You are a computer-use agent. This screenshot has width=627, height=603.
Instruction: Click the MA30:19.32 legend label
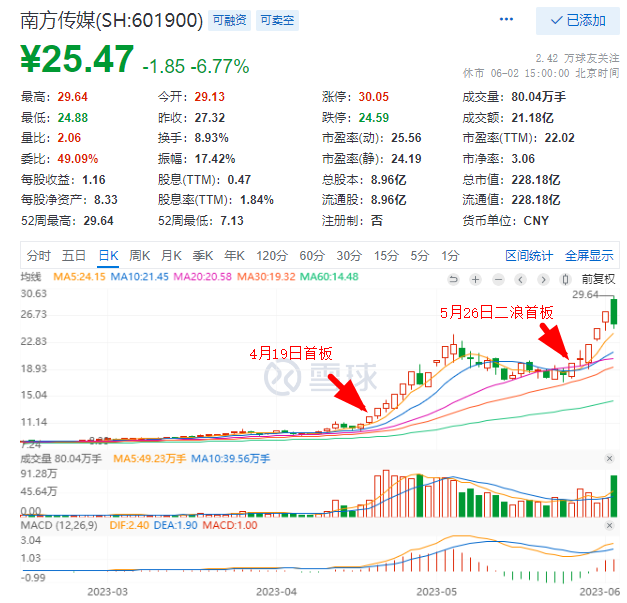coord(266,277)
